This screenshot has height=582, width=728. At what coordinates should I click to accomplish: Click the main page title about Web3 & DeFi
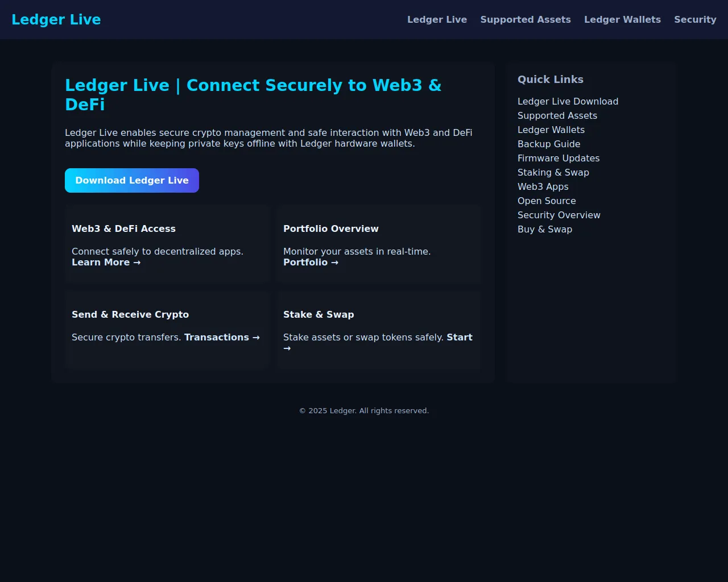pos(253,94)
